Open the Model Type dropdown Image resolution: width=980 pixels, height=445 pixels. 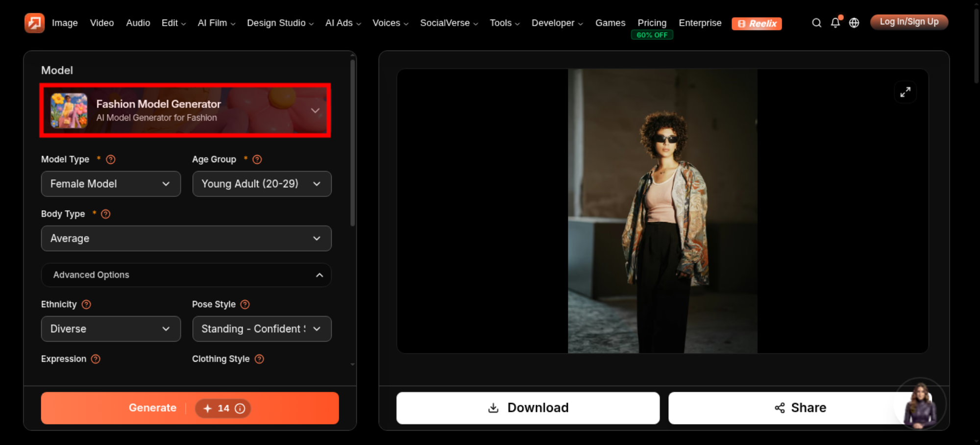[x=111, y=184]
